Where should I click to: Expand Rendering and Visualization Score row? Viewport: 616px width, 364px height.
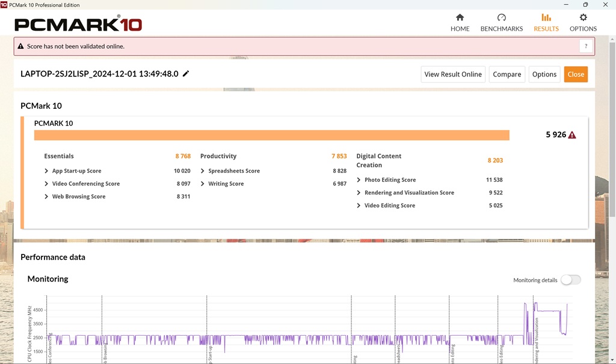pyautogui.click(x=359, y=193)
